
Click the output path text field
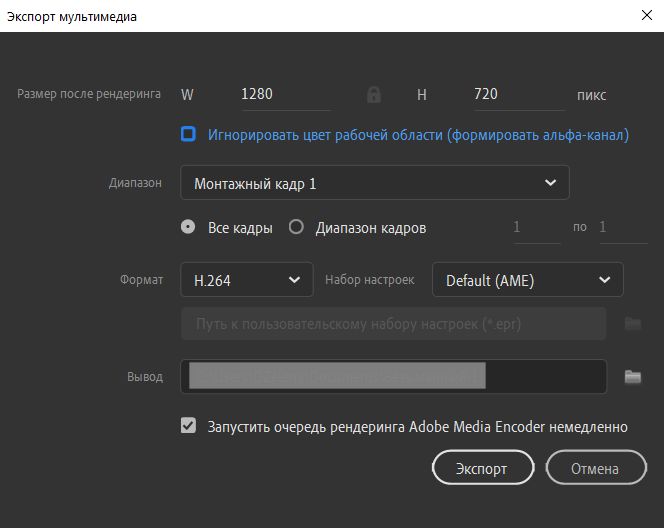click(x=394, y=377)
